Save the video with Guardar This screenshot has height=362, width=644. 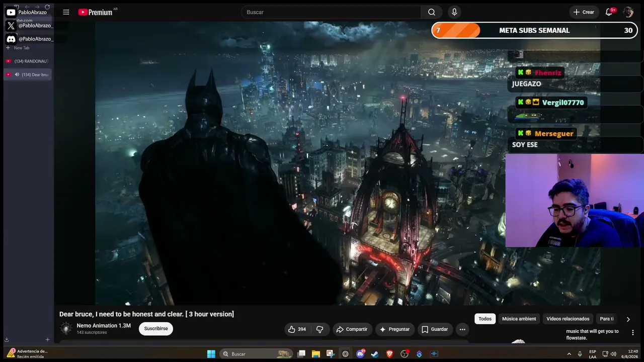point(435,329)
